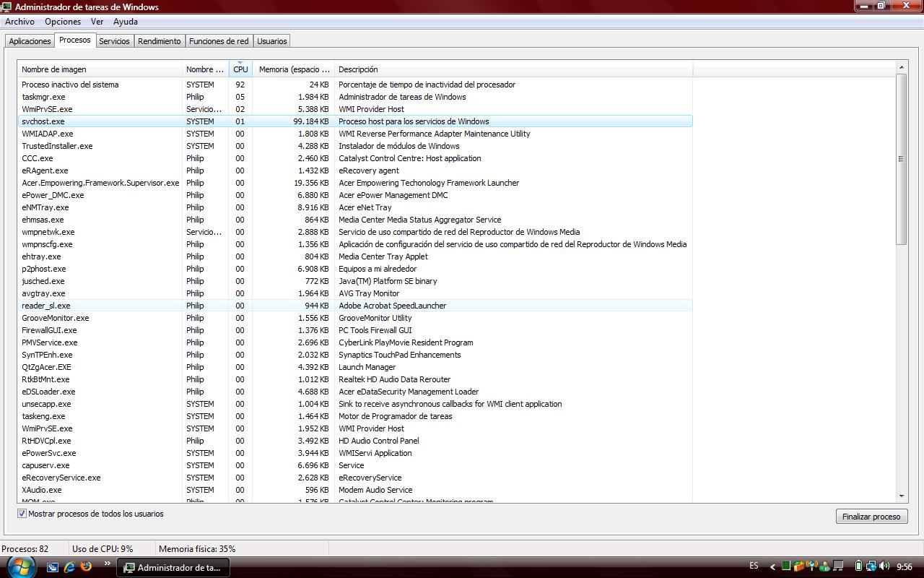Select the eNMTray.exe process
Viewport: 924px width, 578px height.
(x=354, y=207)
